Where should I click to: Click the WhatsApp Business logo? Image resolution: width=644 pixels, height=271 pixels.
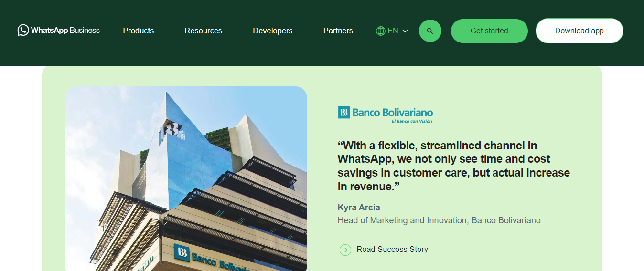pyautogui.click(x=59, y=31)
